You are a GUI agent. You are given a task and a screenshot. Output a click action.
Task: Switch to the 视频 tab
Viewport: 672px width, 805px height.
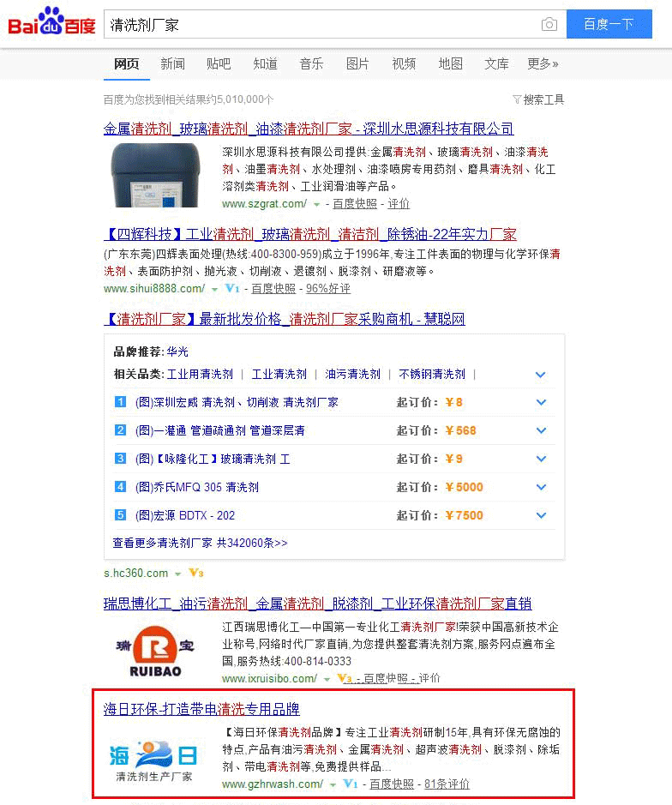404,63
